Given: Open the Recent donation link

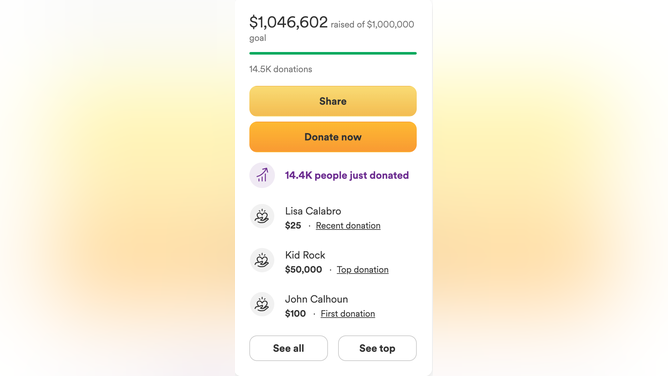Looking at the screenshot, I should (348, 226).
